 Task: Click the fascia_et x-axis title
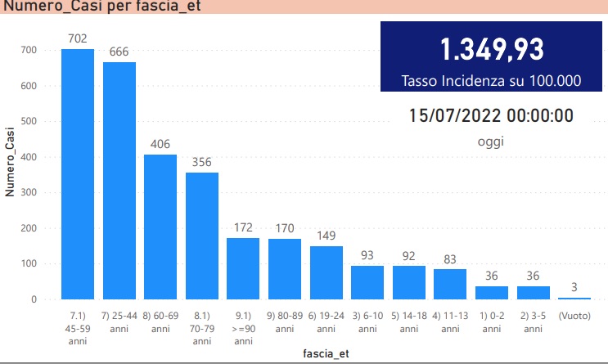(326, 352)
